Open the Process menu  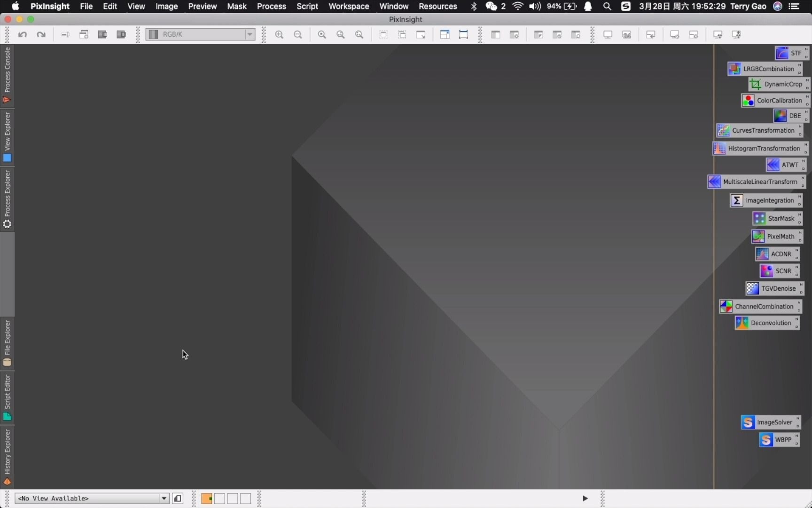[272, 6]
